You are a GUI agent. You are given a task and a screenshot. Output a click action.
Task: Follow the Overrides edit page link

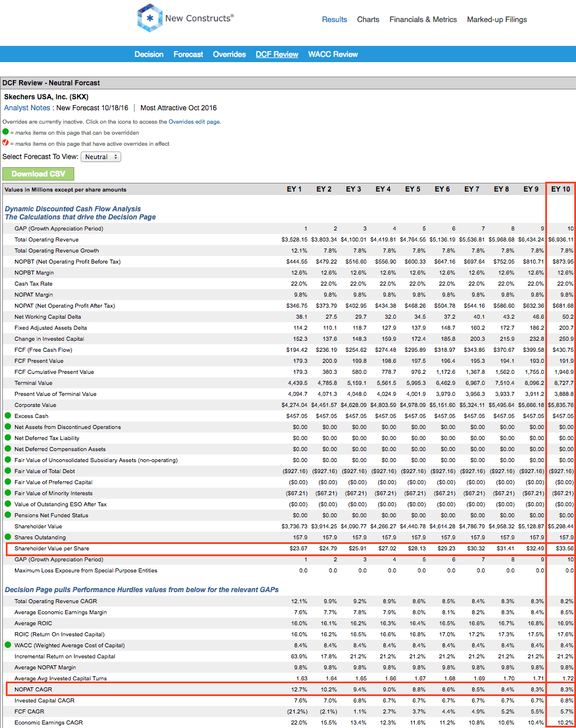coord(194,122)
